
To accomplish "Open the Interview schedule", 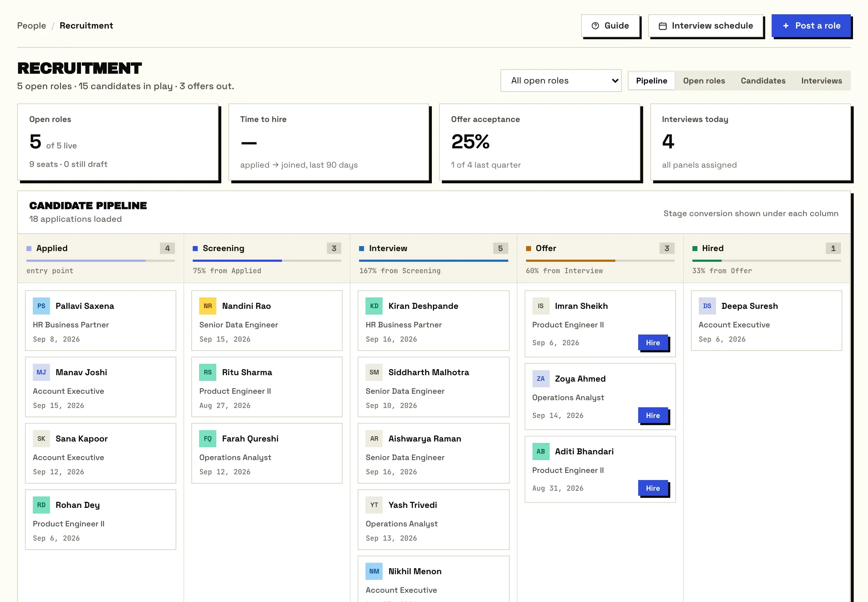I will pos(705,26).
